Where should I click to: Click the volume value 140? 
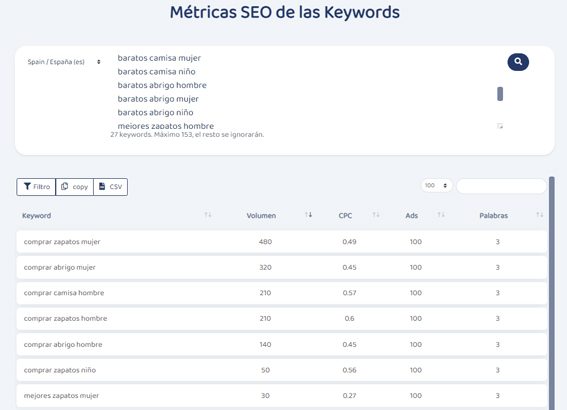coord(265,344)
